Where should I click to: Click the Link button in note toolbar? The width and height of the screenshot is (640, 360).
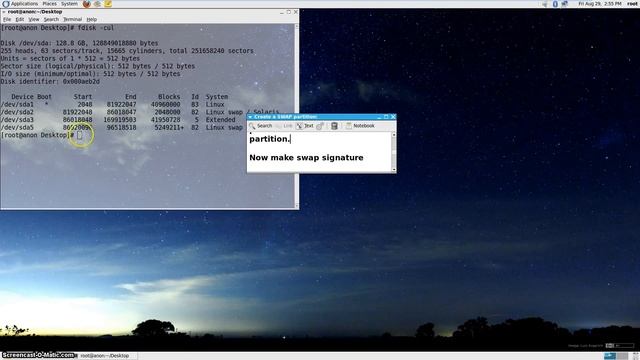coord(284,126)
